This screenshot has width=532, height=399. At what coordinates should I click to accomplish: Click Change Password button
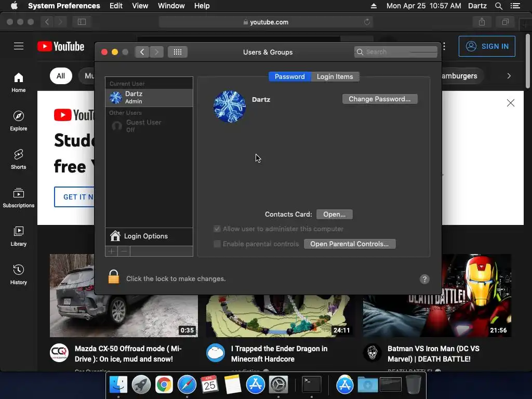pos(380,99)
